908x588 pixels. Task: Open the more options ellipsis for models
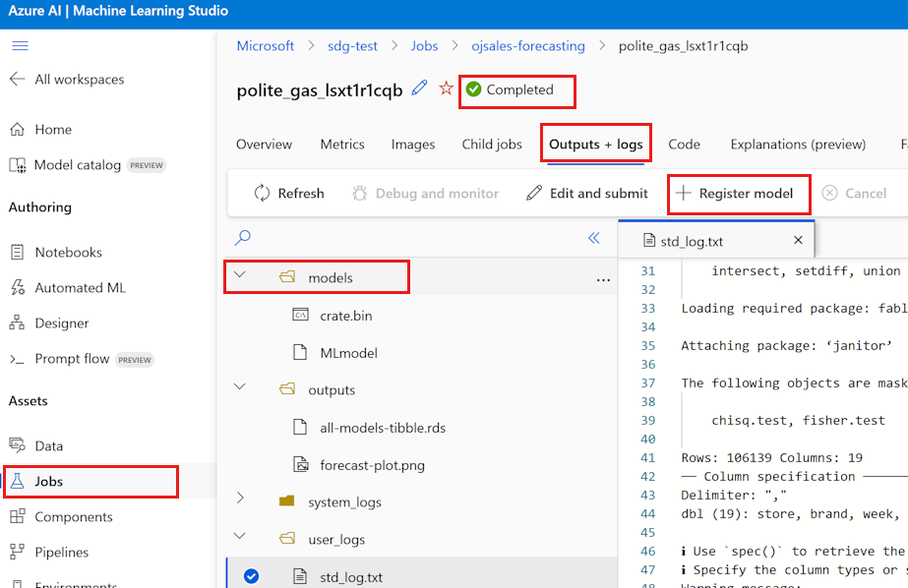pos(603,280)
